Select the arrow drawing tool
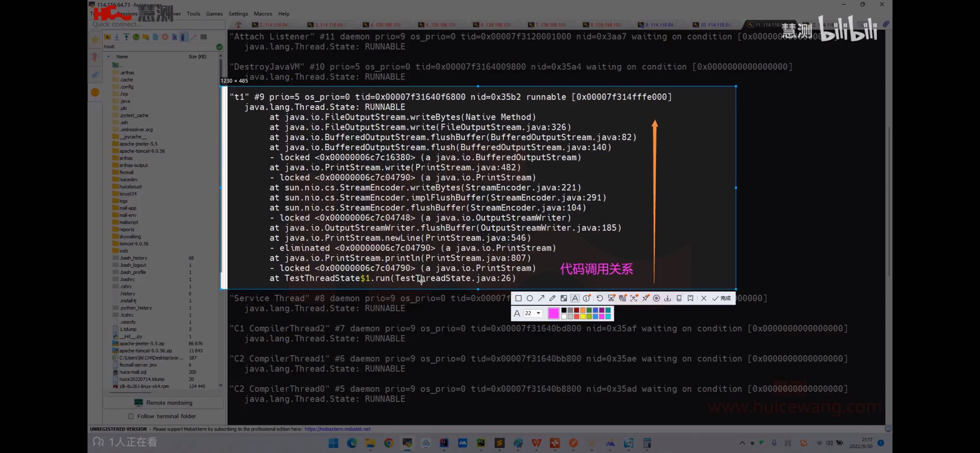The image size is (980, 453). point(541,298)
